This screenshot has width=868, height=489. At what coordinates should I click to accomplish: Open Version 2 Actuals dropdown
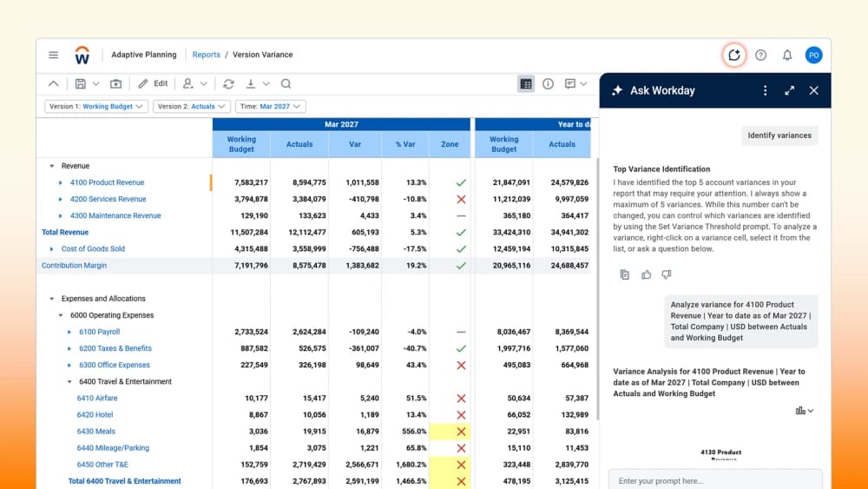point(192,106)
